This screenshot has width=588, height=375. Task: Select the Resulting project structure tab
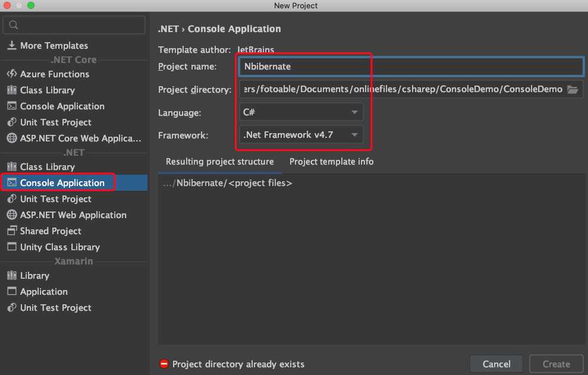pyautogui.click(x=219, y=162)
